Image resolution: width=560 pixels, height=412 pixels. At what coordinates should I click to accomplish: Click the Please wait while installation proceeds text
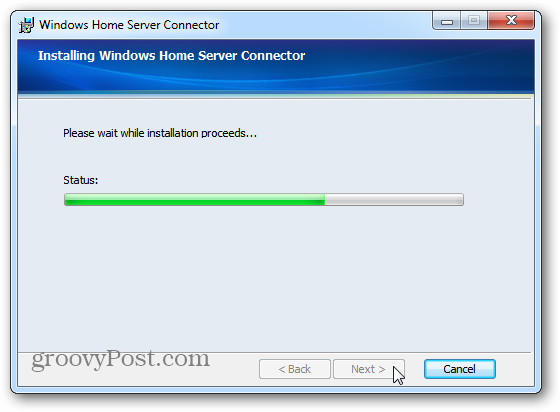click(x=160, y=133)
